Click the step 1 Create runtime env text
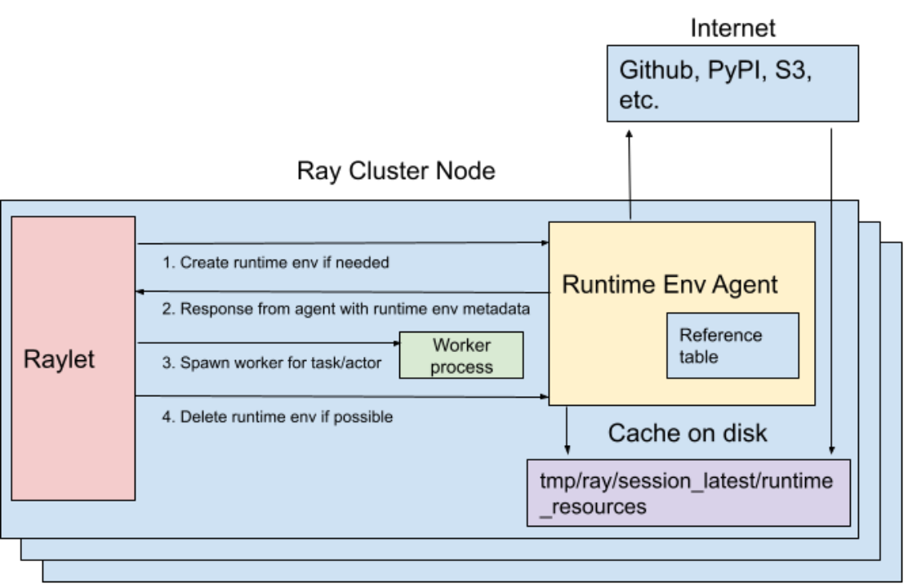The height and width of the screenshot is (588, 908). [276, 263]
